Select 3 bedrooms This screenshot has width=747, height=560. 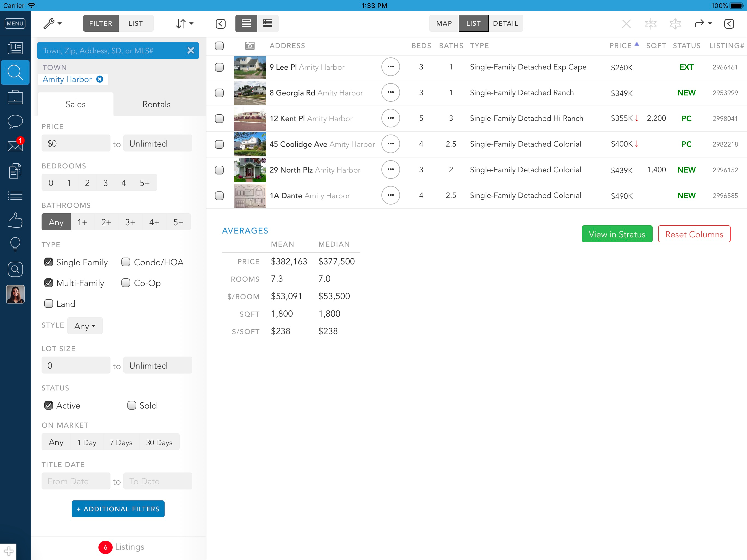tap(105, 183)
